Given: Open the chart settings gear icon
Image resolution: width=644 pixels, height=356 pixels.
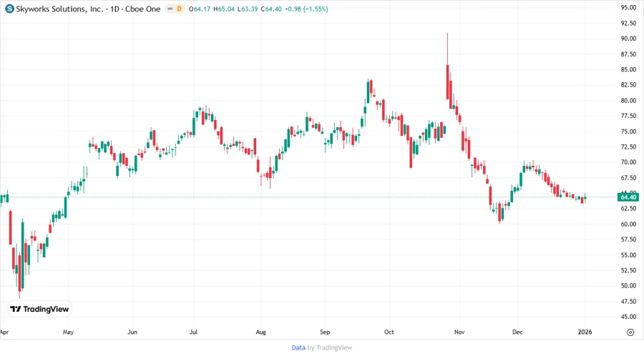Looking at the screenshot, I should click(x=630, y=332).
